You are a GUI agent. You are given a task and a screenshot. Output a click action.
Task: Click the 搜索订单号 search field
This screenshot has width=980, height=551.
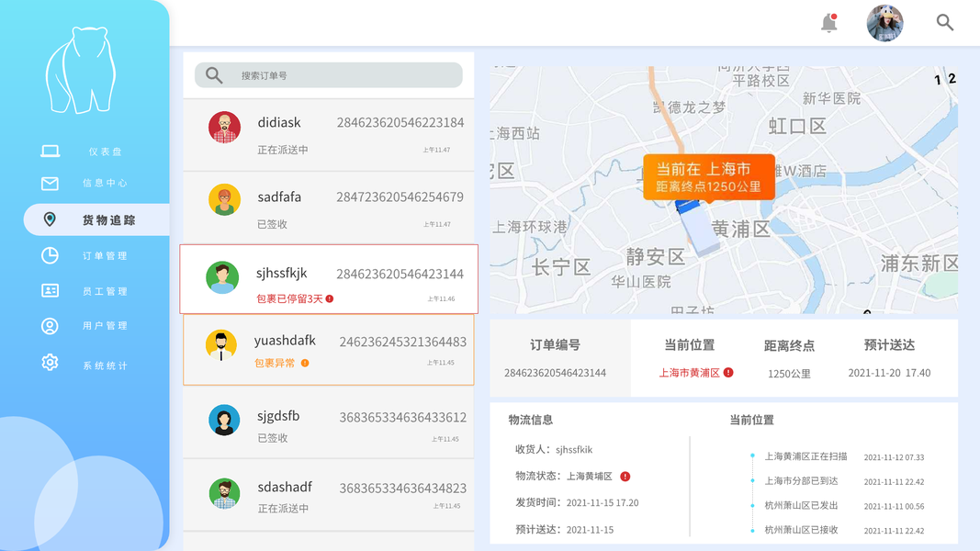[x=329, y=75]
